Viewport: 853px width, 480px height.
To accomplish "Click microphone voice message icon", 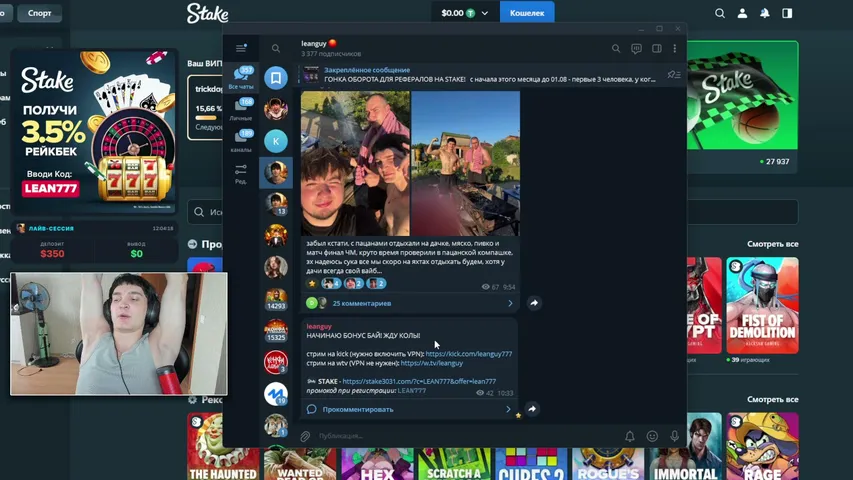I will tap(674, 436).
